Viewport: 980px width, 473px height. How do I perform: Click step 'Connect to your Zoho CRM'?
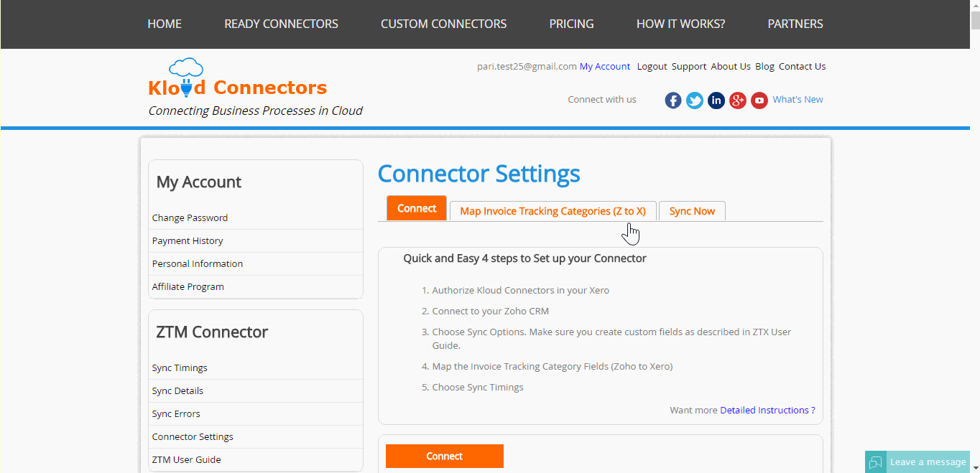click(x=490, y=312)
